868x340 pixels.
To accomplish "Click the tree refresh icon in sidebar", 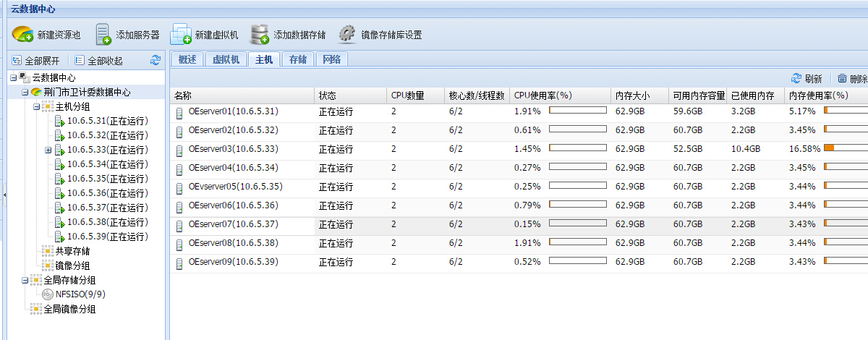I will tap(156, 61).
